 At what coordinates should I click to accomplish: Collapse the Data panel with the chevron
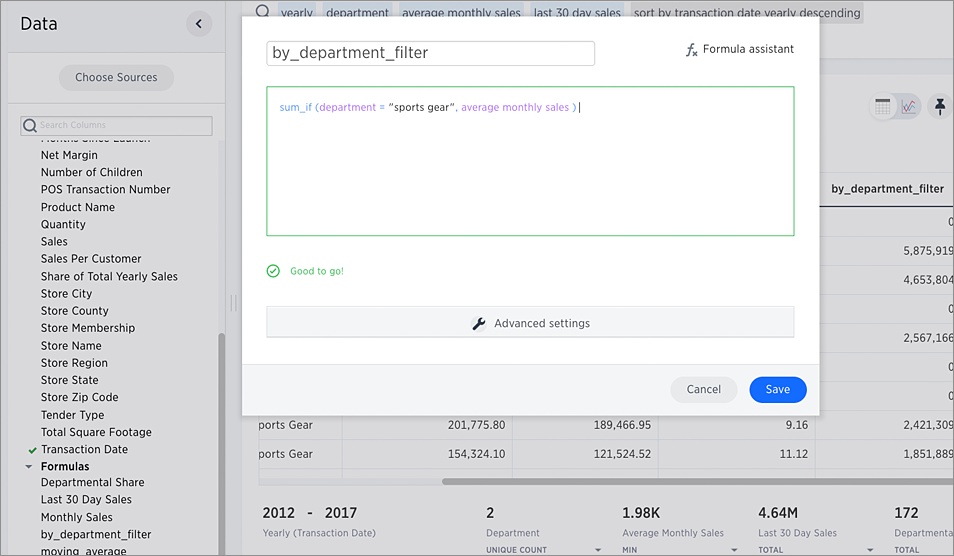pyautogui.click(x=198, y=24)
